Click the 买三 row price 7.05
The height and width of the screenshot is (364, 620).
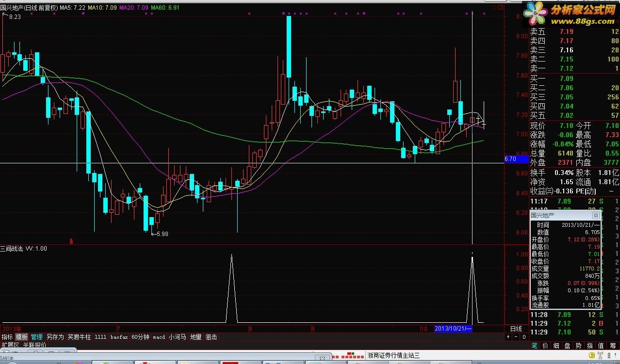coord(566,97)
